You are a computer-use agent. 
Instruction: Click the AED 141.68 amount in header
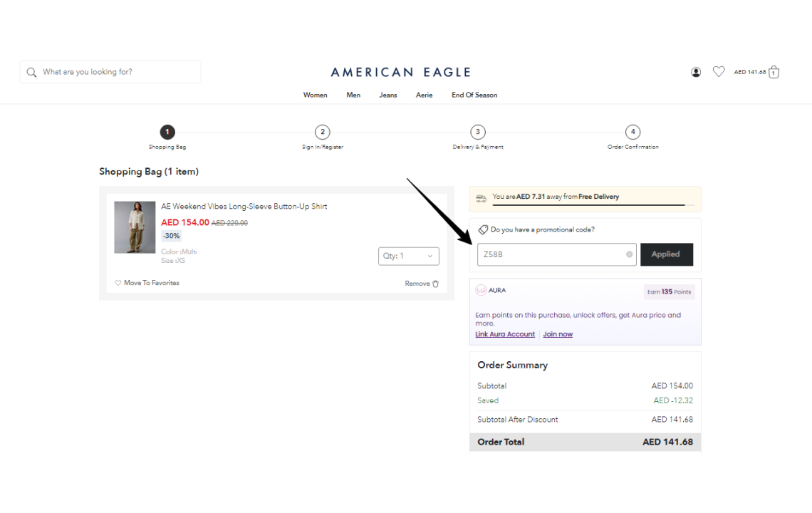(x=749, y=72)
